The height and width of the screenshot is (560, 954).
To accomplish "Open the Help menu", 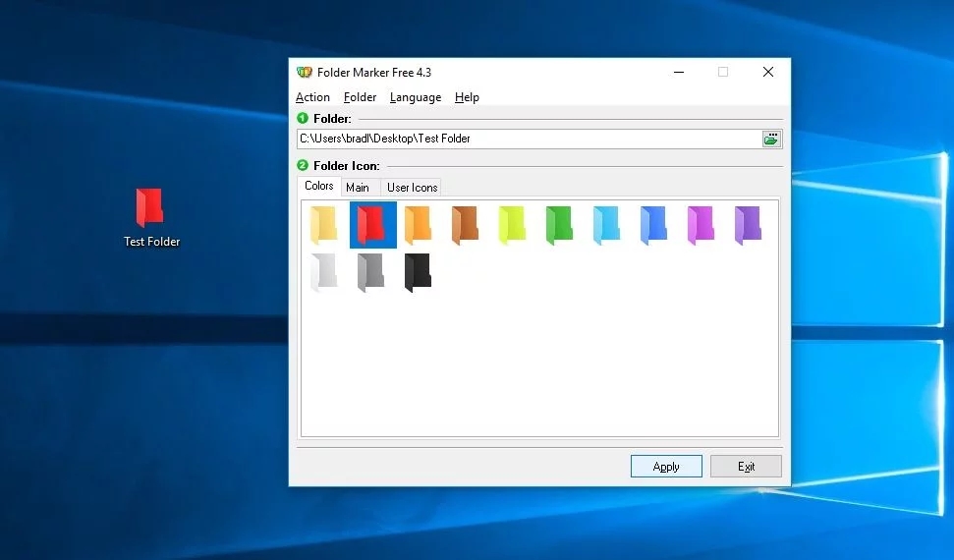I will tap(467, 97).
